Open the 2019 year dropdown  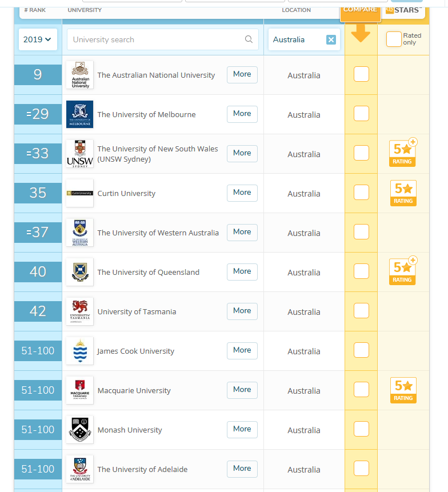[x=38, y=39]
